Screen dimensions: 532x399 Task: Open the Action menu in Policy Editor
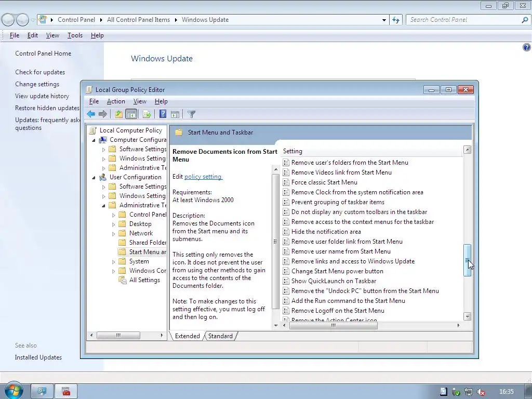tap(116, 101)
